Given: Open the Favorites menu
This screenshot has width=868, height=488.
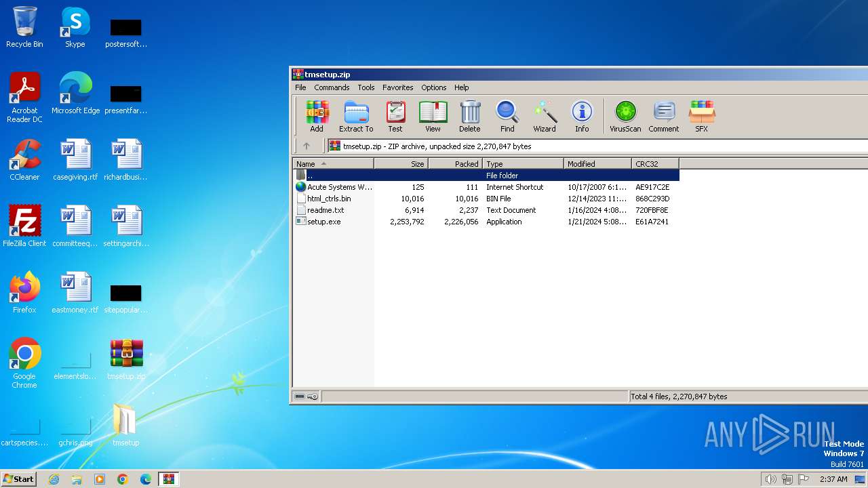Looking at the screenshot, I should (x=398, y=87).
